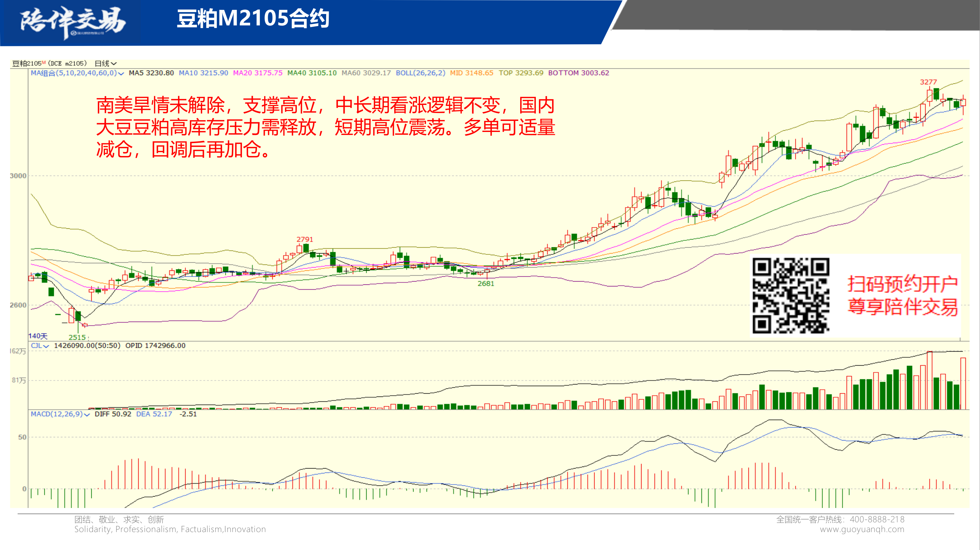Click the QR code image

click(x=791, y=295)
